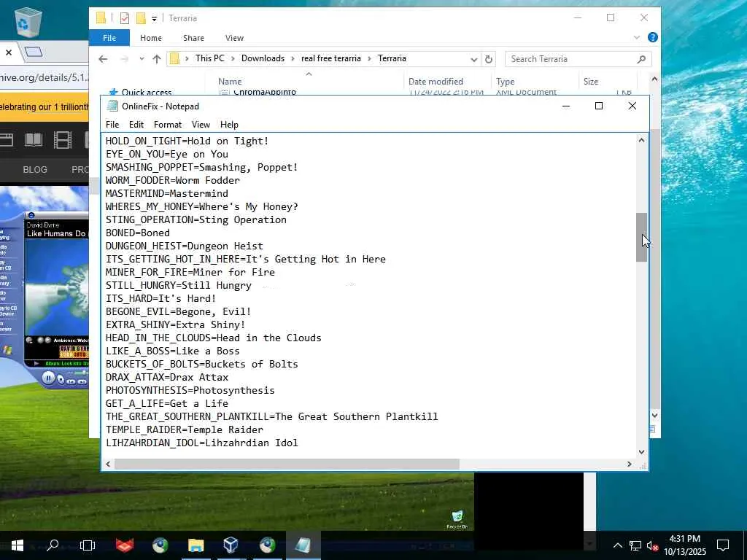The height and width of the screenshot is (560, 747).
Task: Click 'real free terarria' in the address breadcrumb
Action: tap(330, 58)
